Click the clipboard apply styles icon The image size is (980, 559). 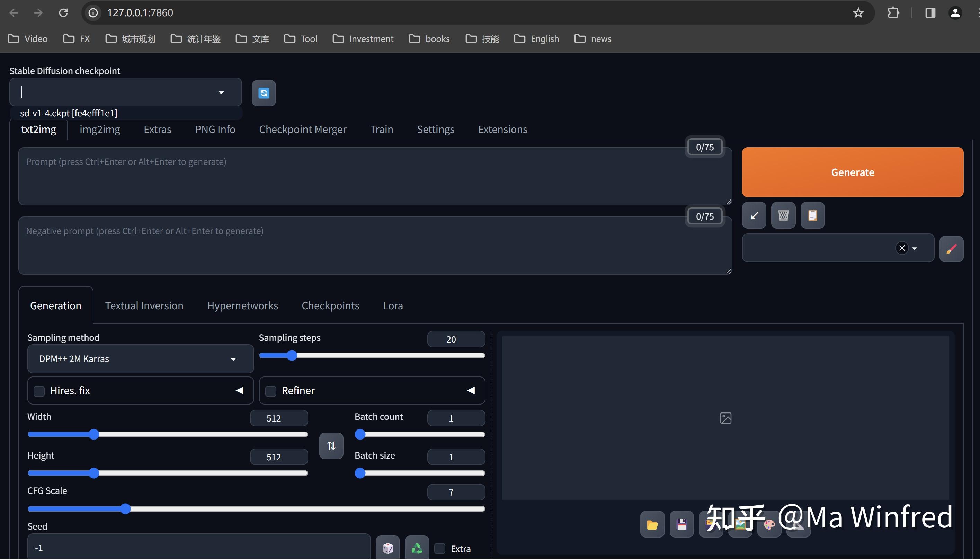(x=812, y=215)
